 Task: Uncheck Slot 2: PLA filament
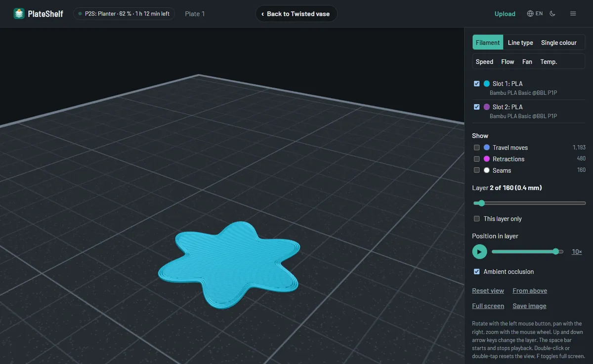(x=477, y=107)
